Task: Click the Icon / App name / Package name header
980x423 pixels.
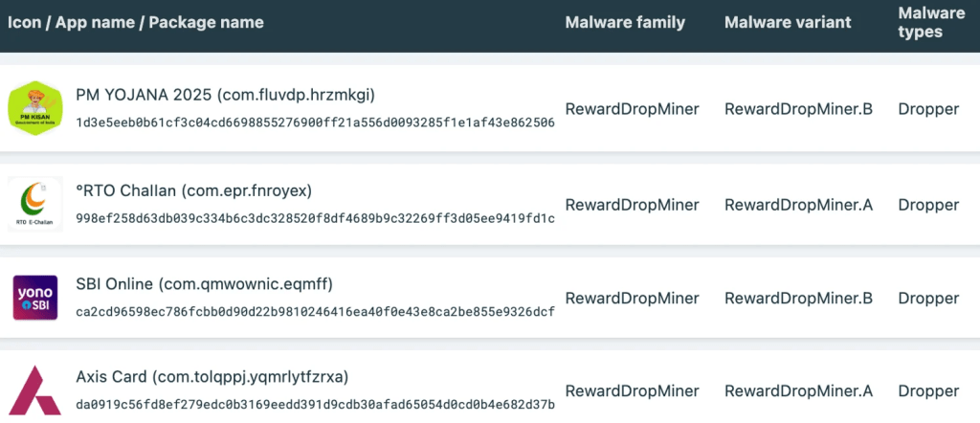Action: [136, 22]
